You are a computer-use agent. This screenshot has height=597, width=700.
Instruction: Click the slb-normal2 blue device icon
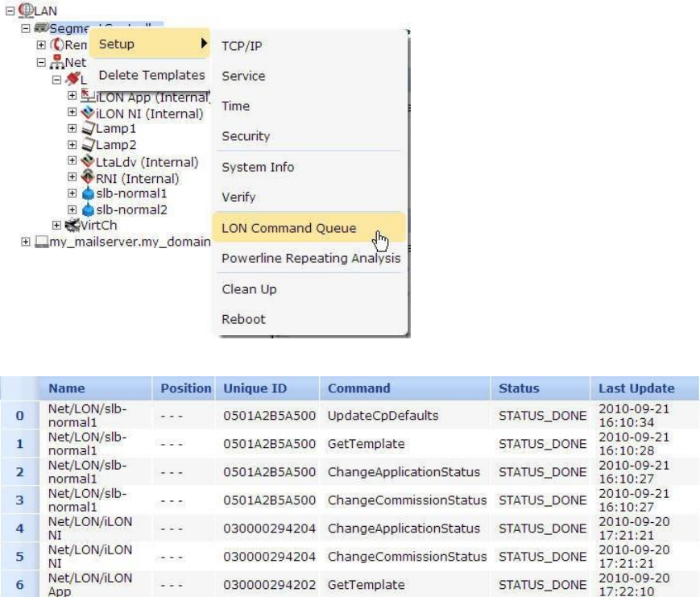tap(88, 209)
